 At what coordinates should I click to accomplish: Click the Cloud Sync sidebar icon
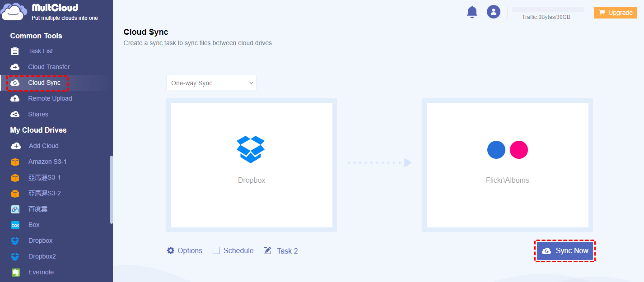[x=15, y=83]
